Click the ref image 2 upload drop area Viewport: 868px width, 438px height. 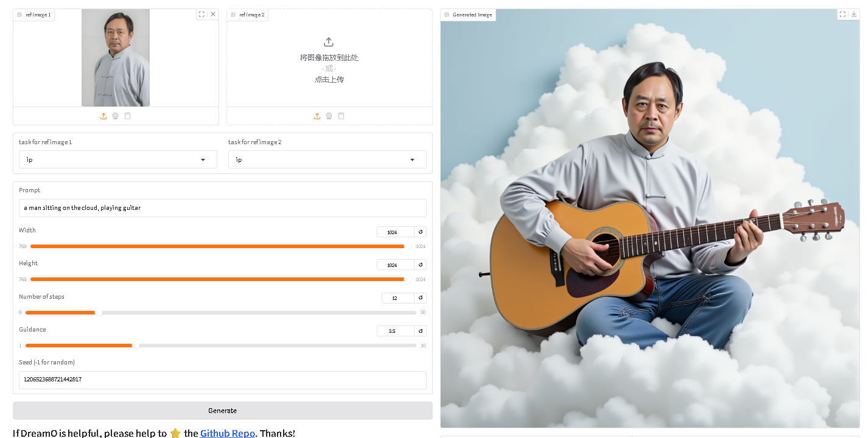tap(329, 60)
